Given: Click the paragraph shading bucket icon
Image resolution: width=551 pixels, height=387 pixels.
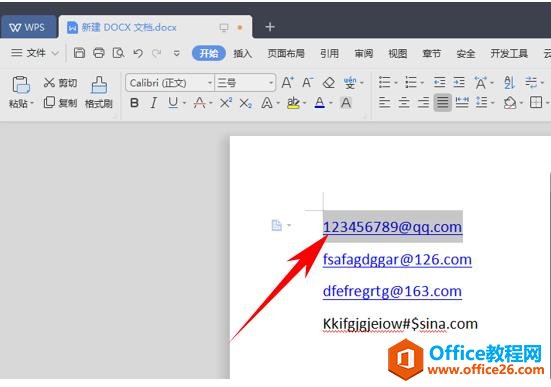Looking at the screenshot, I should coord(510,103).
